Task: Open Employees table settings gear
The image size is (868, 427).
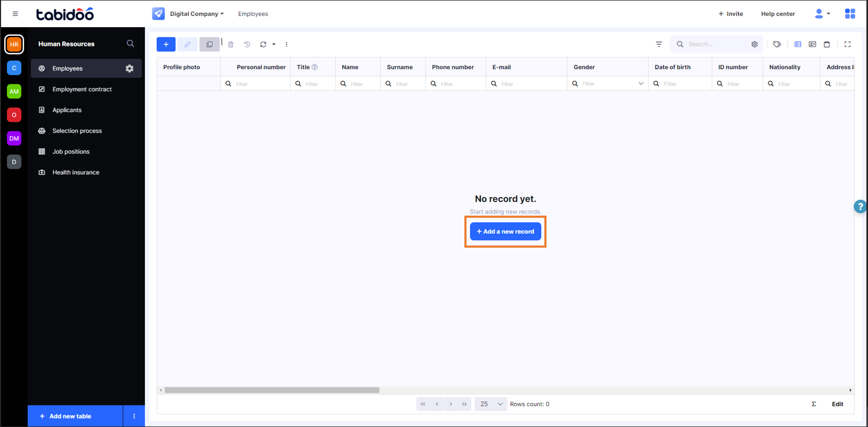Action: point(130,68)
